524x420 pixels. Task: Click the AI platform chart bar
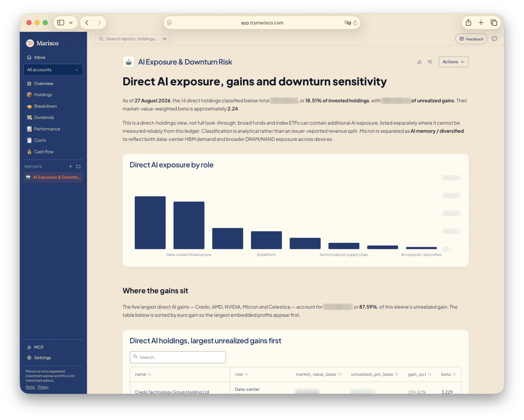[266, 240]
